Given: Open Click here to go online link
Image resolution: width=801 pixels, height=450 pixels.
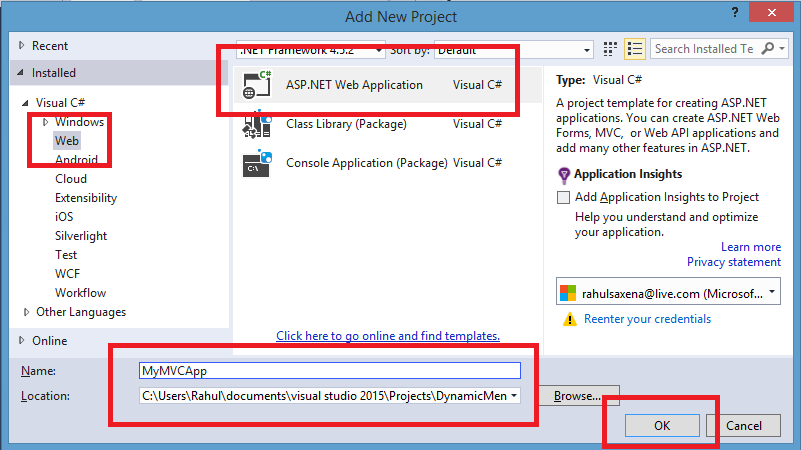Looking at the screenshot, I should (x=388, y=336).
